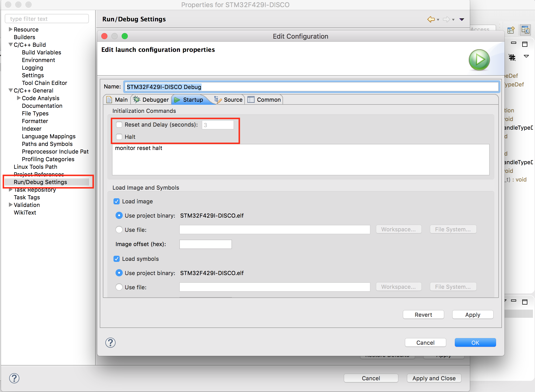535x392 pixels.
Task: Open the Eclipse view menu triangle
Action: (526, 56)
